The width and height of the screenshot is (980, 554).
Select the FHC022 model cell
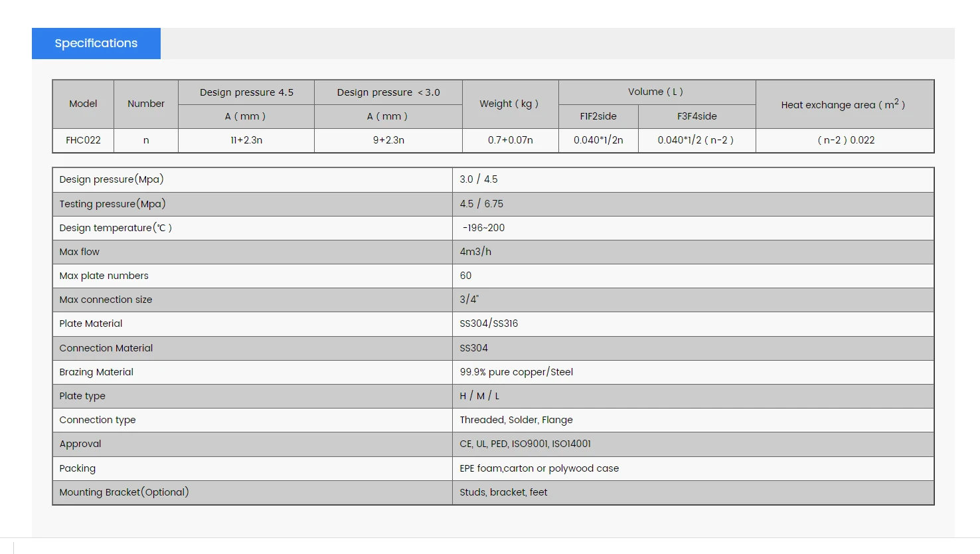click(83, 140)
